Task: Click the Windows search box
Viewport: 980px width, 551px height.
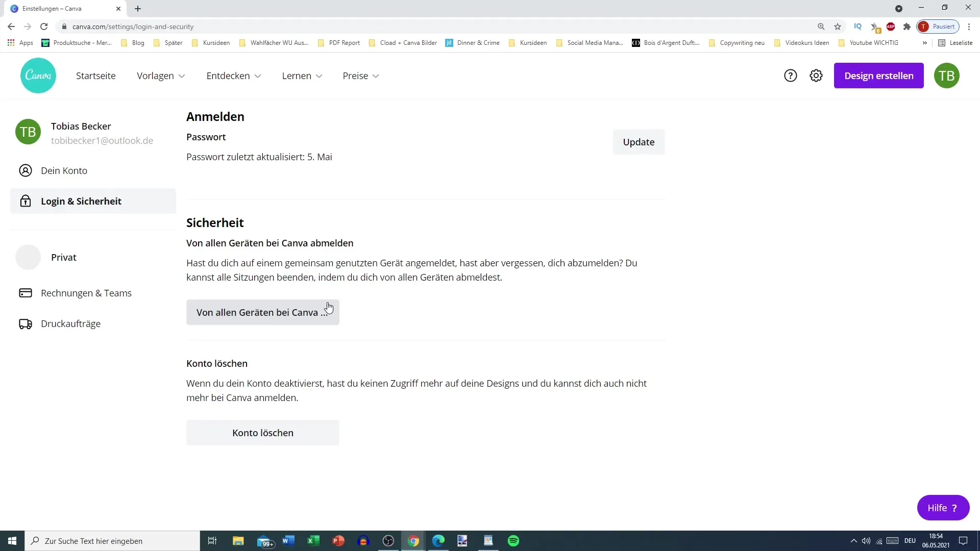Action: point(112,541)
